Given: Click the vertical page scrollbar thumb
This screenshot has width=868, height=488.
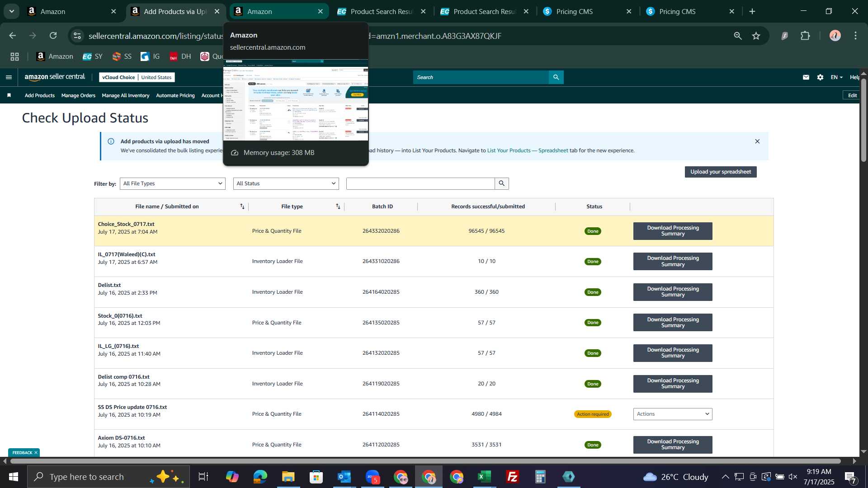Looking at the screenshot, I should [x=863, y=120].
